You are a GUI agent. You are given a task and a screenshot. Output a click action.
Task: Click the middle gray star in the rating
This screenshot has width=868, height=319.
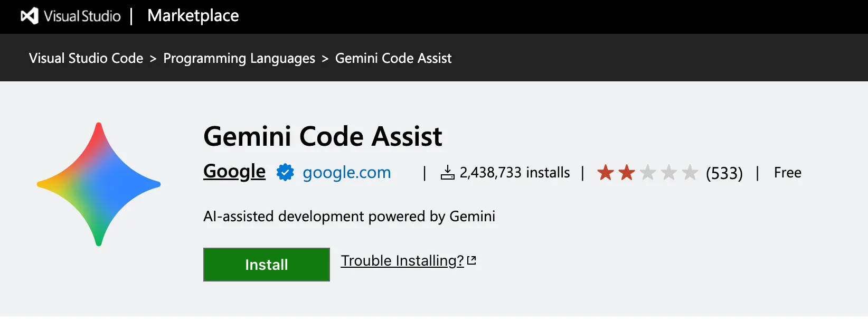click(648, 173)
